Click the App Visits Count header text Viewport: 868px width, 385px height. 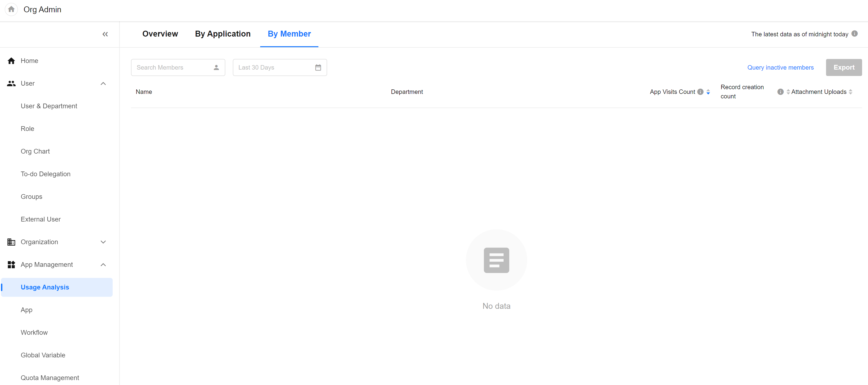coord(672,92)
